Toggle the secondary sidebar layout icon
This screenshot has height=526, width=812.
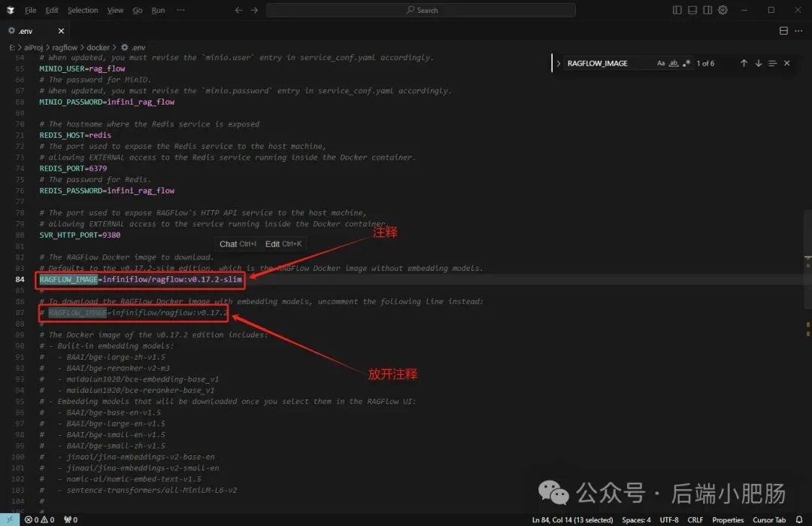tap(707, 10)
